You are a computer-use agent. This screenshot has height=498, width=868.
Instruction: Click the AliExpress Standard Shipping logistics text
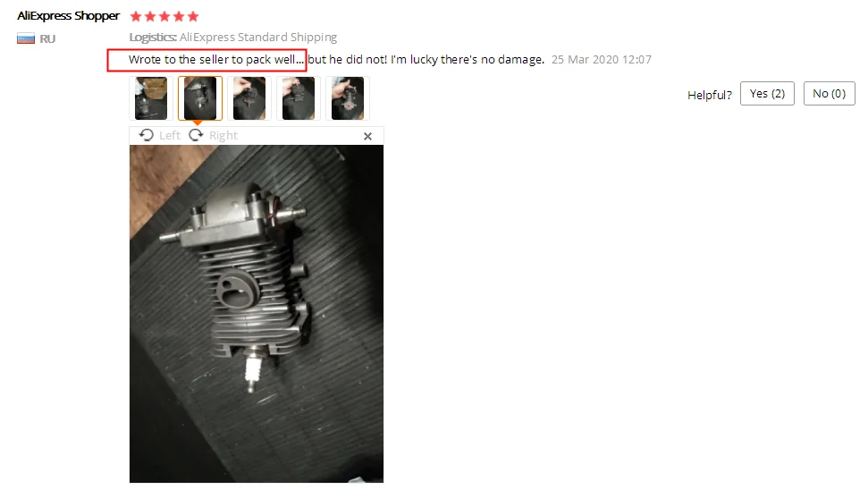point(258,38)
